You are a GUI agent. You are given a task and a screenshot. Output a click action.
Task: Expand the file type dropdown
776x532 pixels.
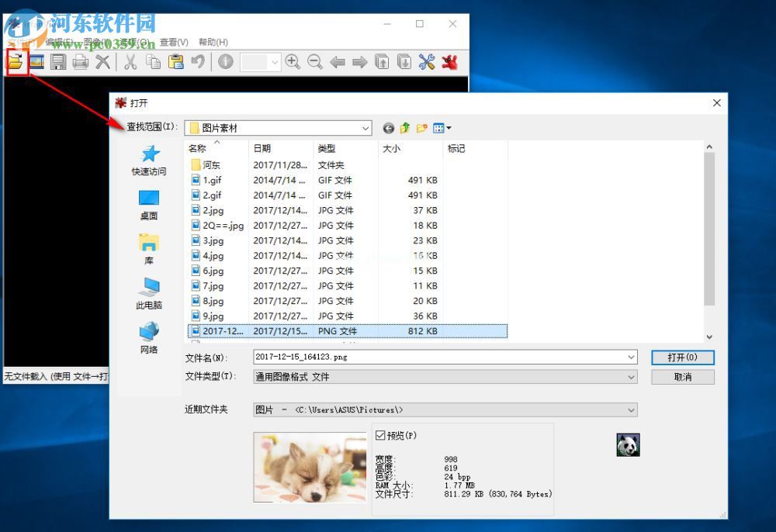click(x=631, y=377)
